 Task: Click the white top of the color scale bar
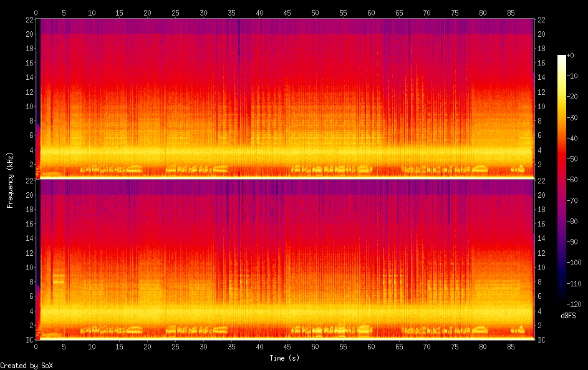click(562, 57)
